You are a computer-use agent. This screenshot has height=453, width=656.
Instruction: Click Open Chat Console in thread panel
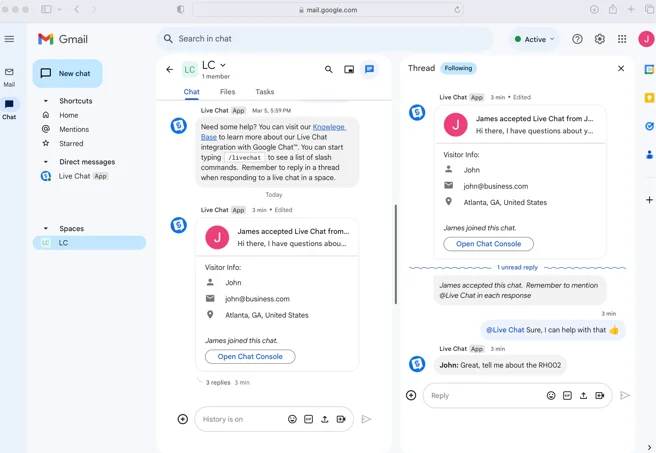tap(488, 244)
